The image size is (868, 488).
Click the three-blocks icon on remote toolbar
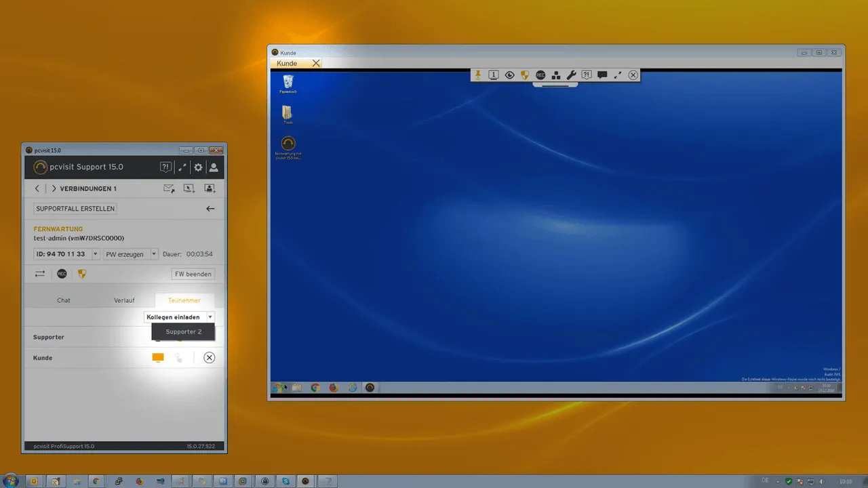[x=556, y=75]
